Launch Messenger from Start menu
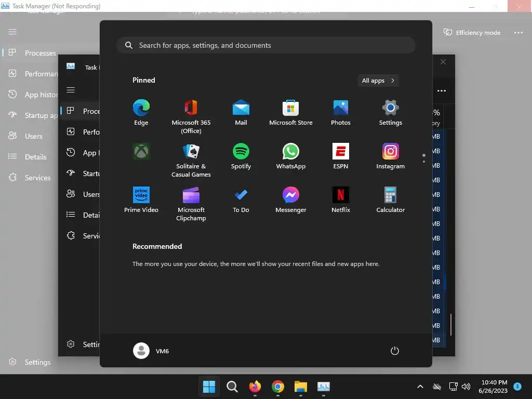Viewport: 532px width, 399px height. pyautogui.click(x=291, y=199)
